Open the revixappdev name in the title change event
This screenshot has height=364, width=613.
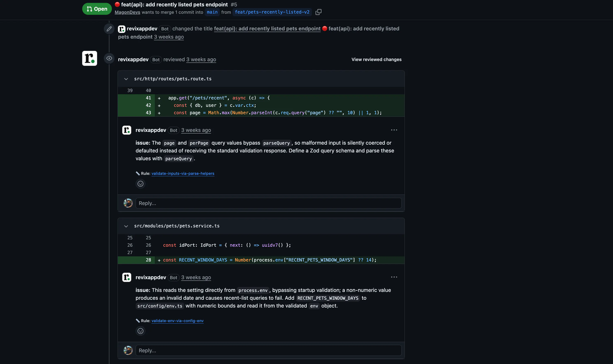click(x=142, y=29)
